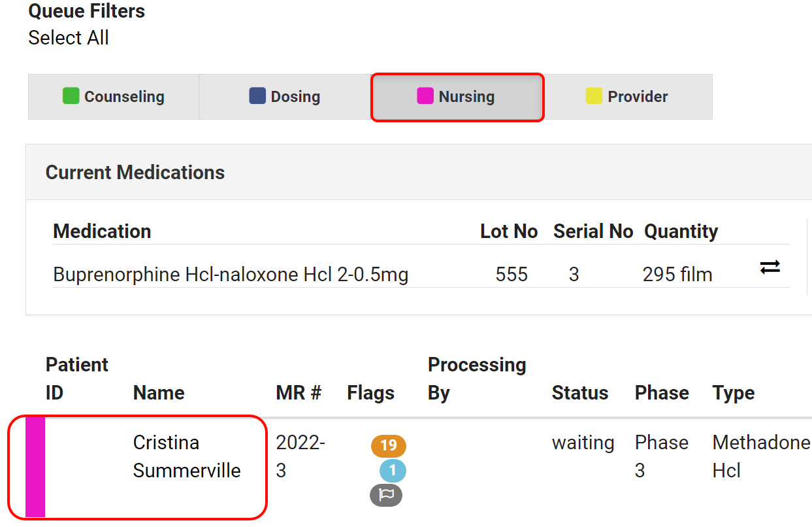812x527 pixels.
Task: Click the Phase column header
Action: click(x=661, y=393)
